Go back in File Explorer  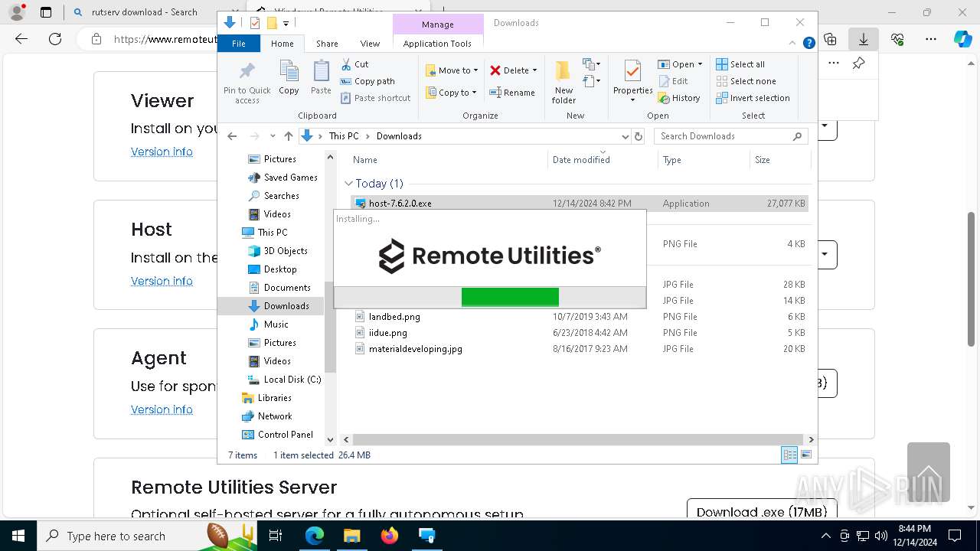[x=232, y=136]
